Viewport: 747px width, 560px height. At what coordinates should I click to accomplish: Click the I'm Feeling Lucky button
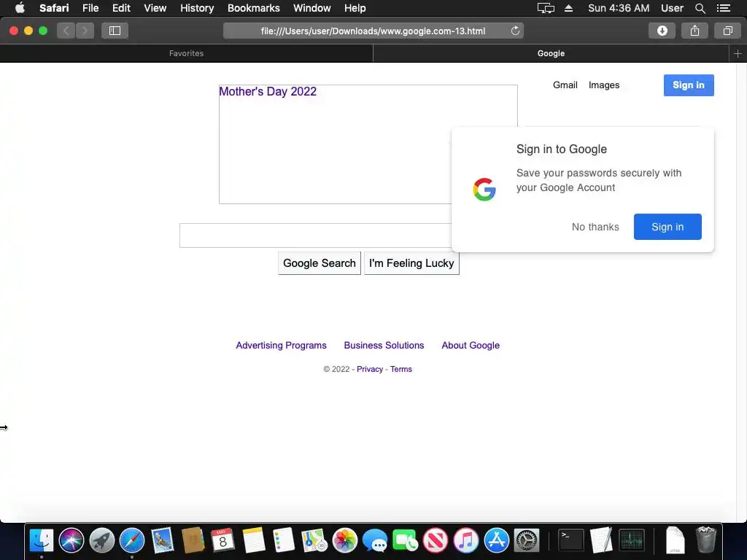click(x=411, y=263)
